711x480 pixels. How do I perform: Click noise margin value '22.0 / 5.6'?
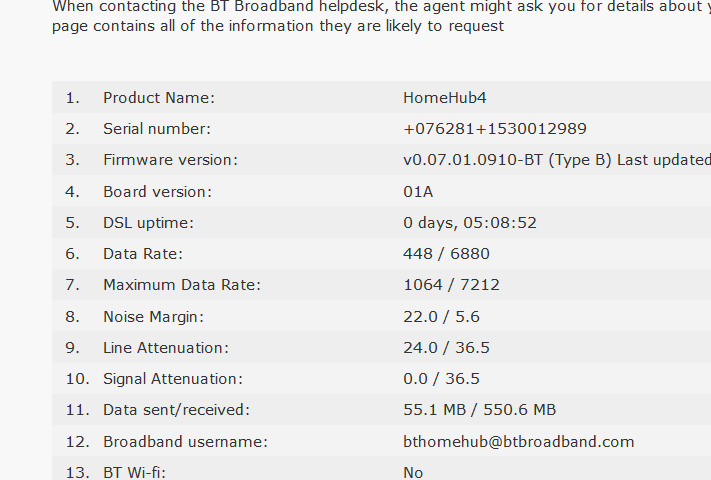click(441, 317)
